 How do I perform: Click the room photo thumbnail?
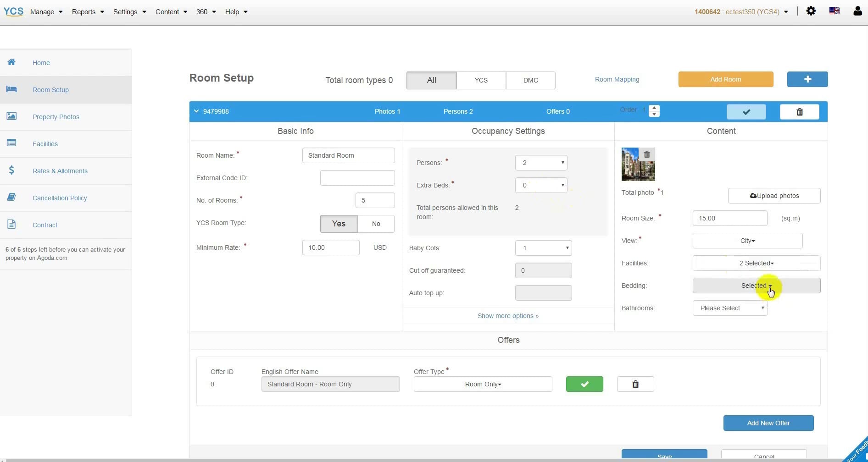click(638, 164)
